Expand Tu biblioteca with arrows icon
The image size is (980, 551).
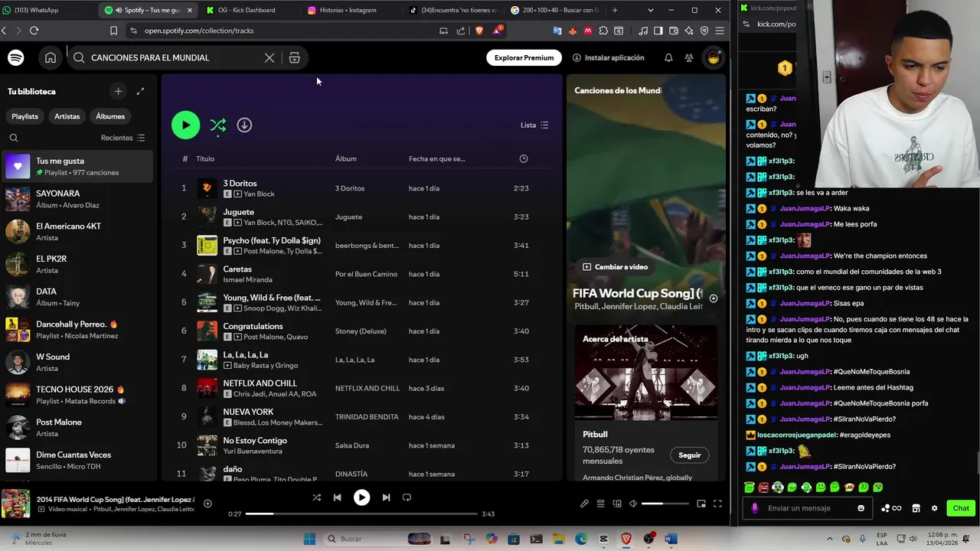(x=140, y=91)
